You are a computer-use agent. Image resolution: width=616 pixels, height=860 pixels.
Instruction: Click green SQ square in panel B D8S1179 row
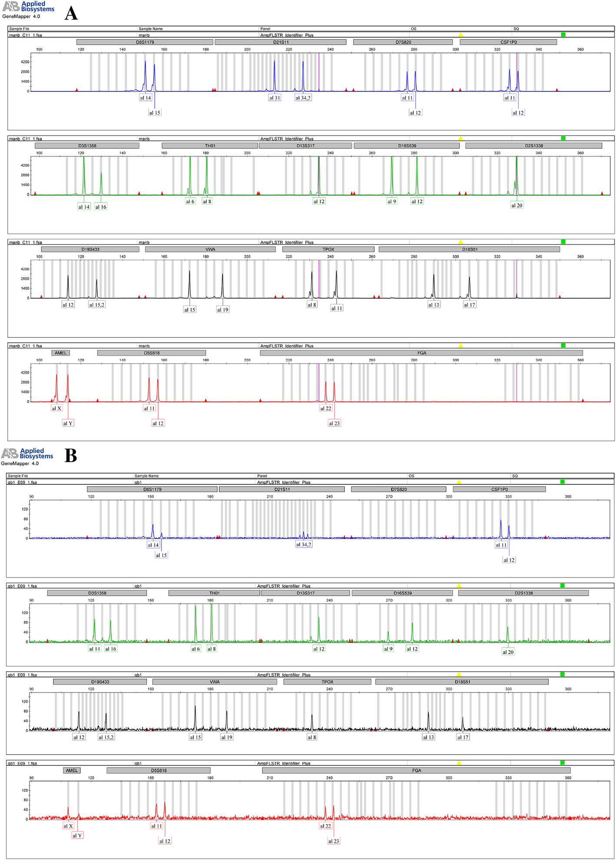(562, 482)
